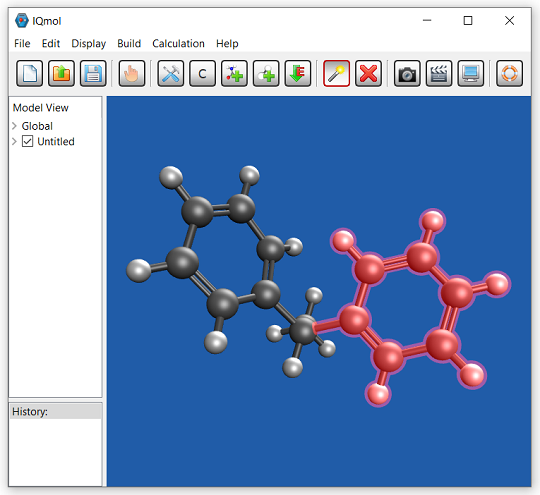Minimize energy with the green arrow icon
This screenshot has height=495, width=540.
(x=298, y=73)
